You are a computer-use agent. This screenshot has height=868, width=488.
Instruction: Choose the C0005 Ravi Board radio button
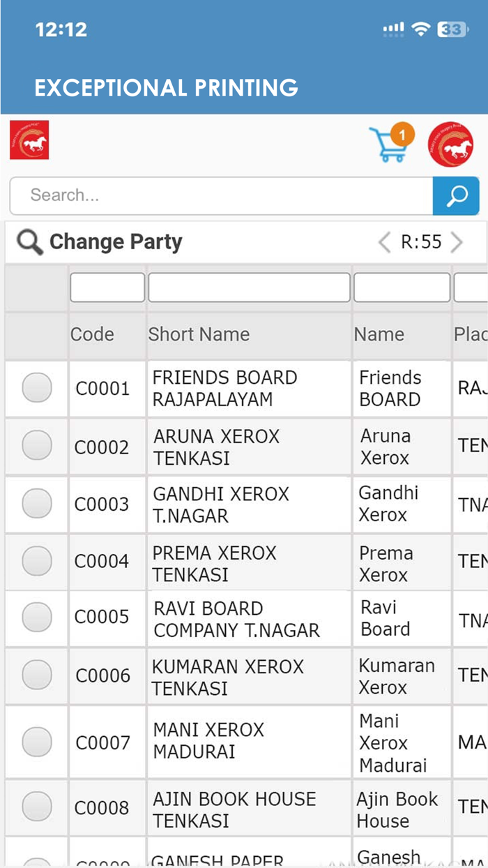coord(37,618)
